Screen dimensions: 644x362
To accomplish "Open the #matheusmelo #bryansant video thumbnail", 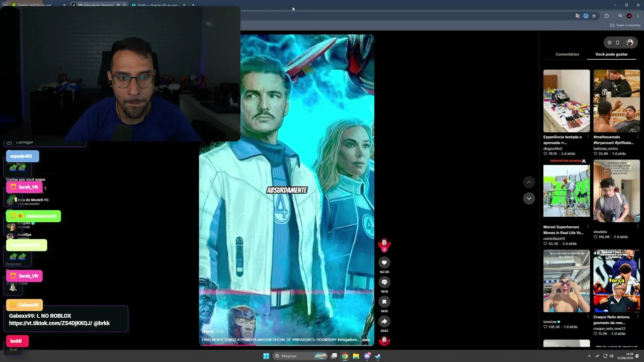I will pos(617,101).
